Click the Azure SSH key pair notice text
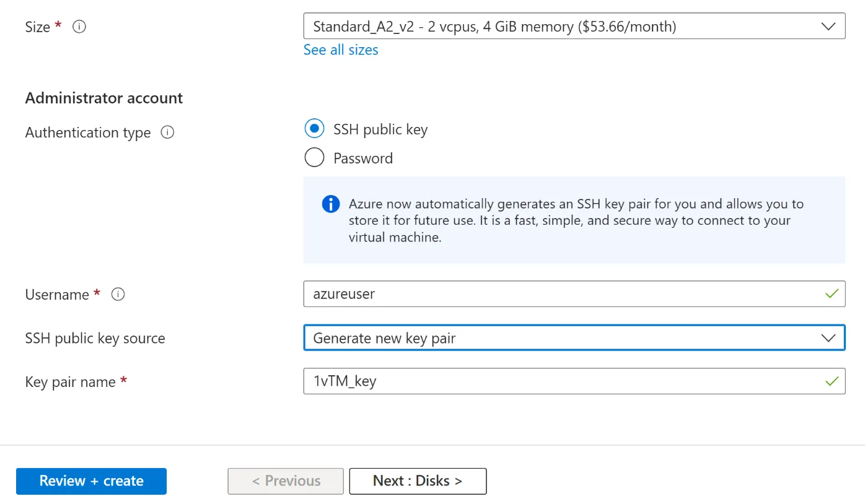The height and width of the screenshot is (504, 865). coord(576,220)
